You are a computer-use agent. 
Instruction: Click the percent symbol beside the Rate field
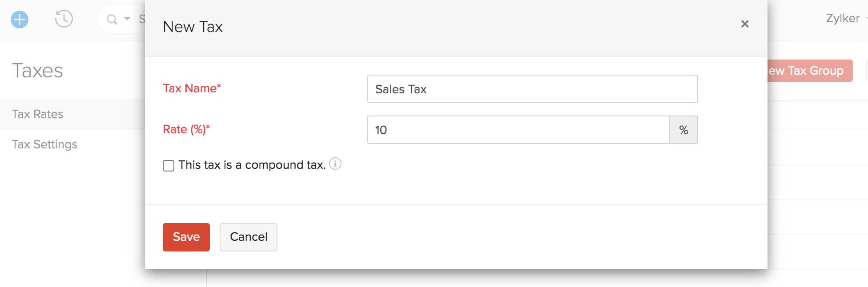(x=683, y=130)
